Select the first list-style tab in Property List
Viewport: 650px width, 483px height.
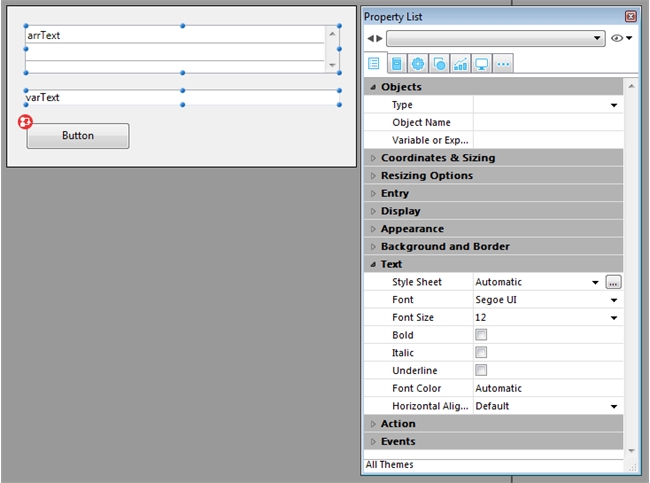coord(375,63)
